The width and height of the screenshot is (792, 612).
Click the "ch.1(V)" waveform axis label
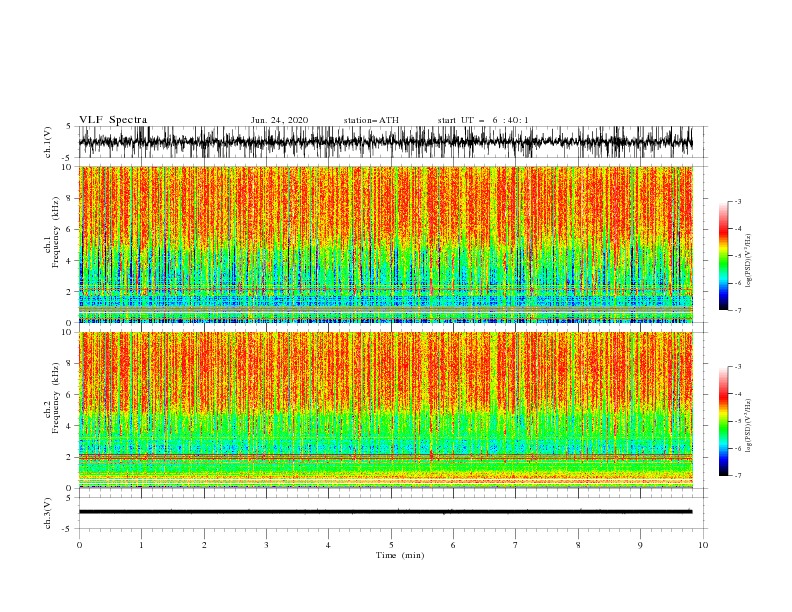pos(48,142)
